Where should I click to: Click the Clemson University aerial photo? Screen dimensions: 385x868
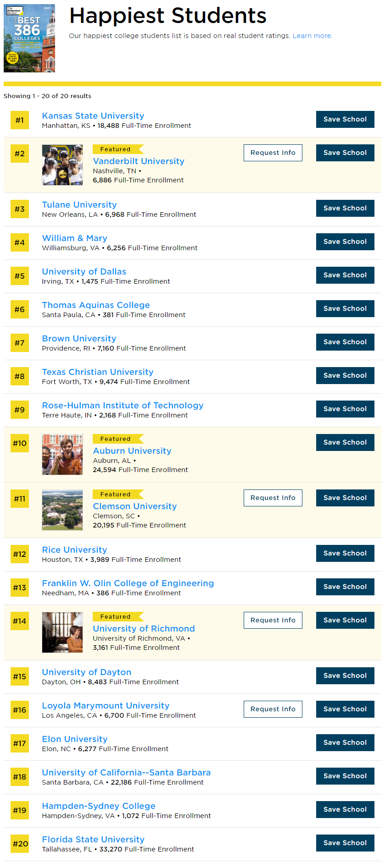tap(62, 510)
